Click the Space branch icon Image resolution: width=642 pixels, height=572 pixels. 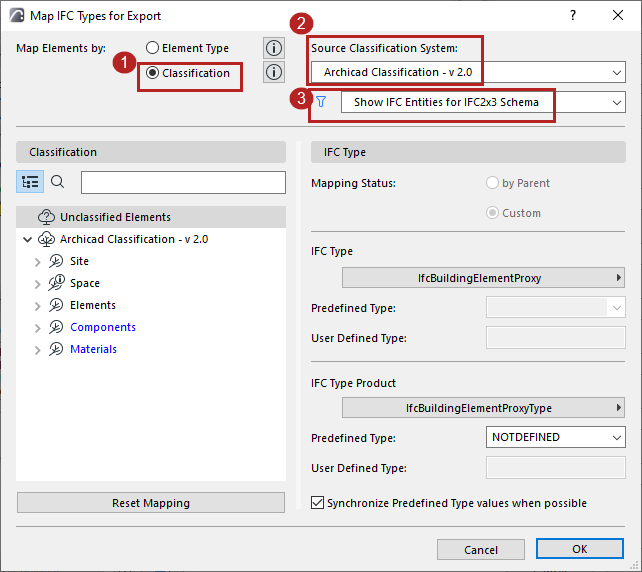click(x=57, y=283)
